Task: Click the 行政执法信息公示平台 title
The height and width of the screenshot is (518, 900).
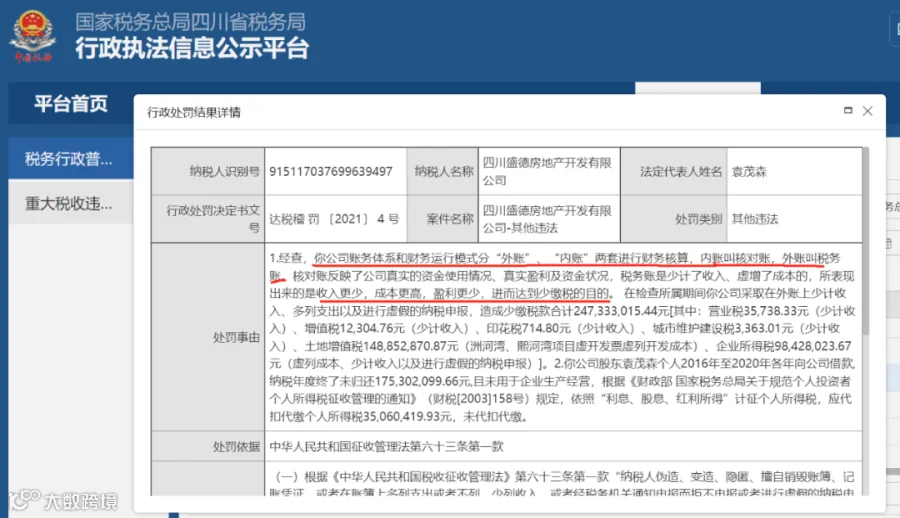Action: pyautogui.click(x=192, y=48)
